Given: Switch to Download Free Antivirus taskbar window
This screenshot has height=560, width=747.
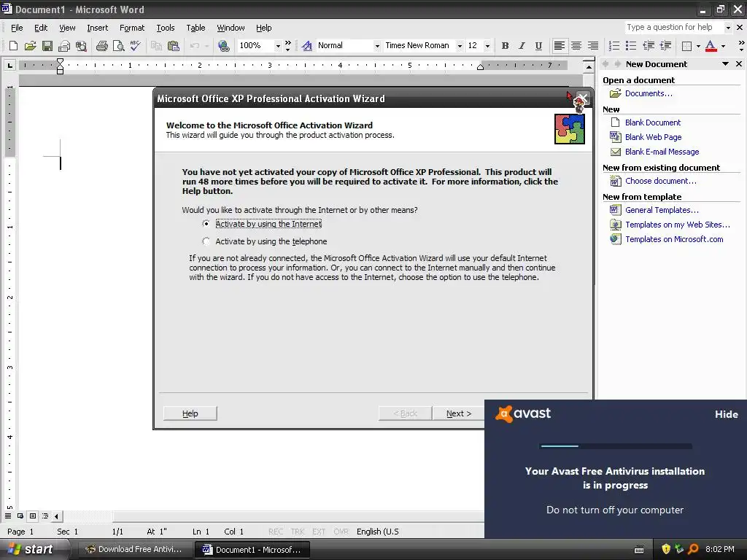Looking at the screenshot, I should (x=133, y=550).
